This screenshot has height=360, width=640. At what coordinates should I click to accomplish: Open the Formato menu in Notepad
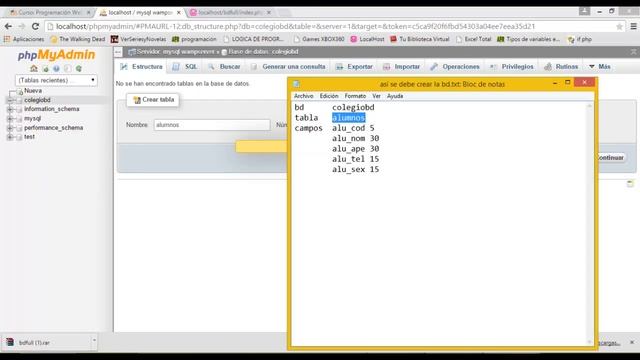tap(355, 96)
